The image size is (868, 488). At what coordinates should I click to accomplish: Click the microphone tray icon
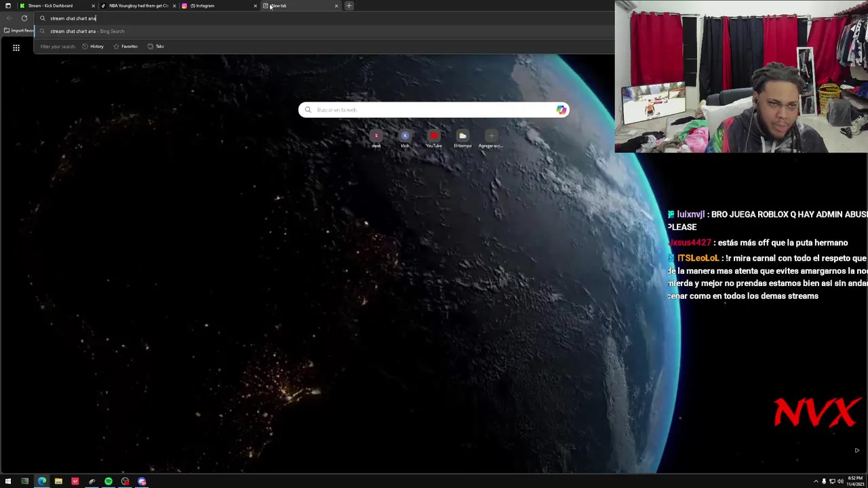click(824, 481)
